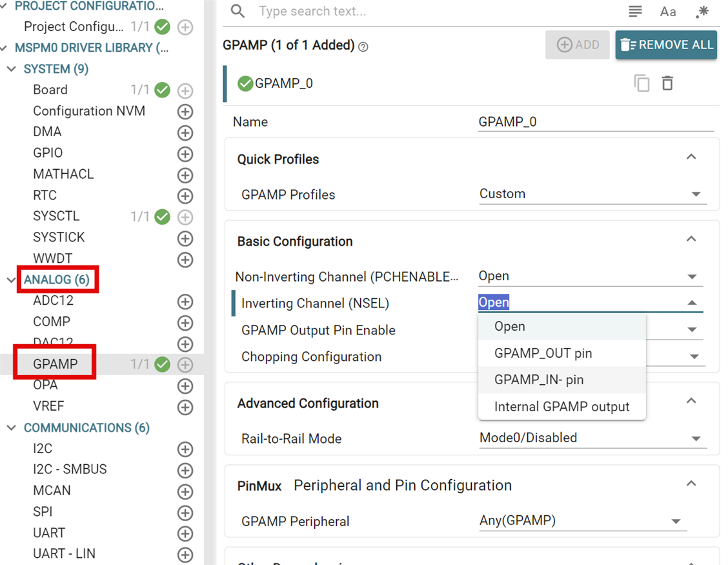Add an ADC12 instance
Screen dimensions: 728x565
(185, 302)
